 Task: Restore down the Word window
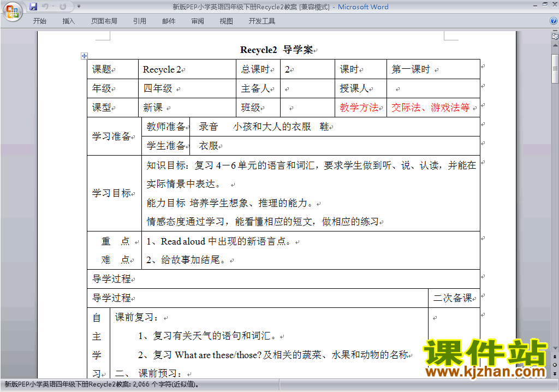pos(545,4)
